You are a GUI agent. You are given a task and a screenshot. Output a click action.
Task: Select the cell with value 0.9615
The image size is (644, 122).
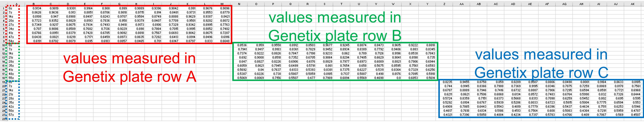coord(393,45)
